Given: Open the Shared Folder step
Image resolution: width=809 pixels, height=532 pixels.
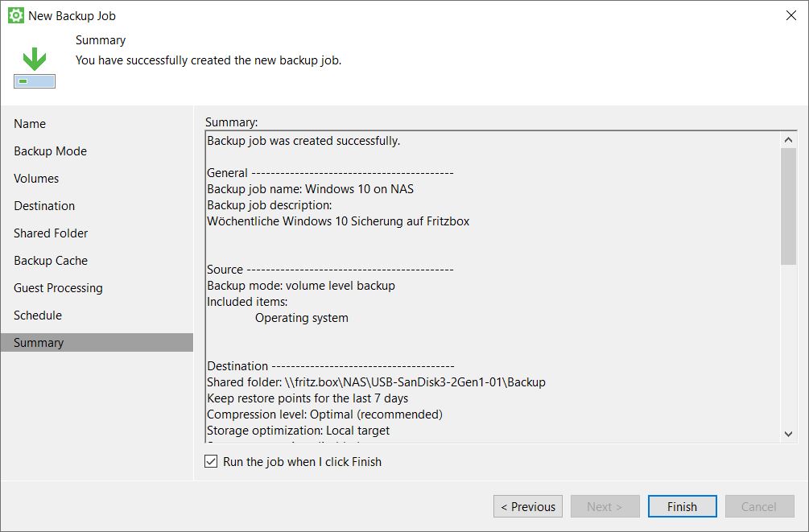Looking at the screenshot, I should click(51, 233).
